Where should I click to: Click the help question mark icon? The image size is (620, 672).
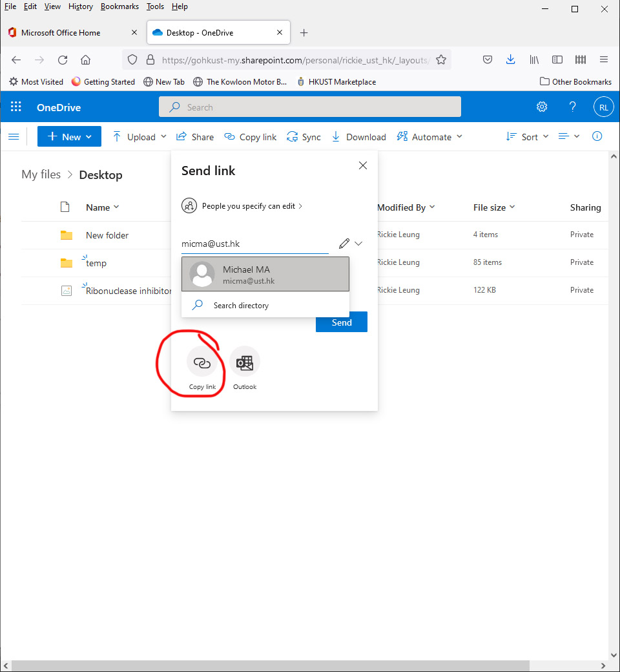click(572, 107)
